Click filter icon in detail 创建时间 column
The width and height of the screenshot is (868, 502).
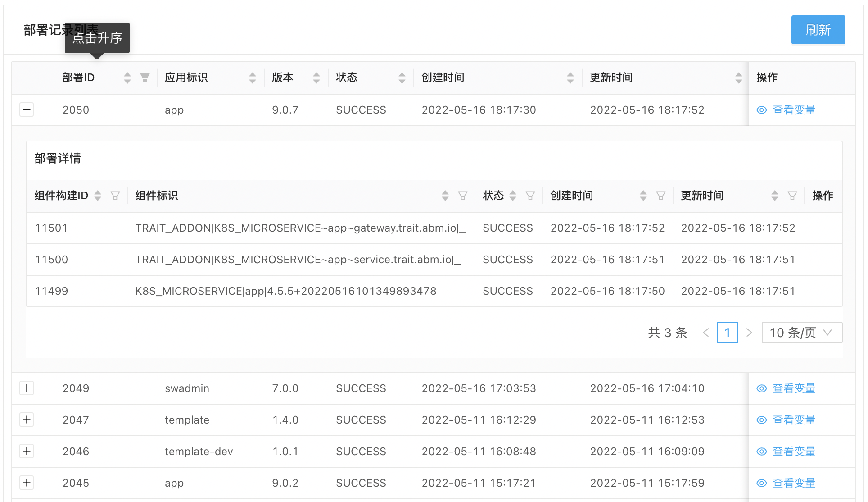(660, 196)
